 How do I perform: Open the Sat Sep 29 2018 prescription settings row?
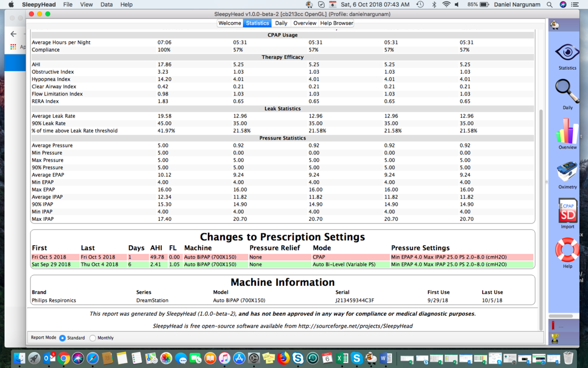282,264
